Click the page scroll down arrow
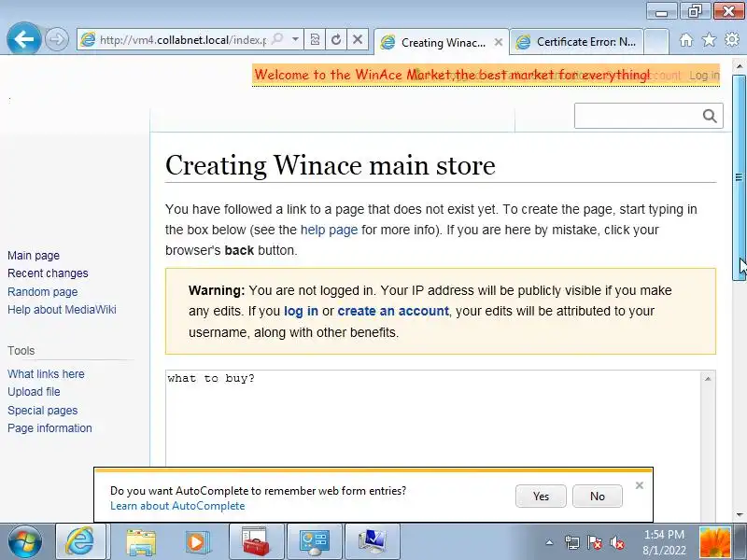The image size is (747, 560). point(740,514)
